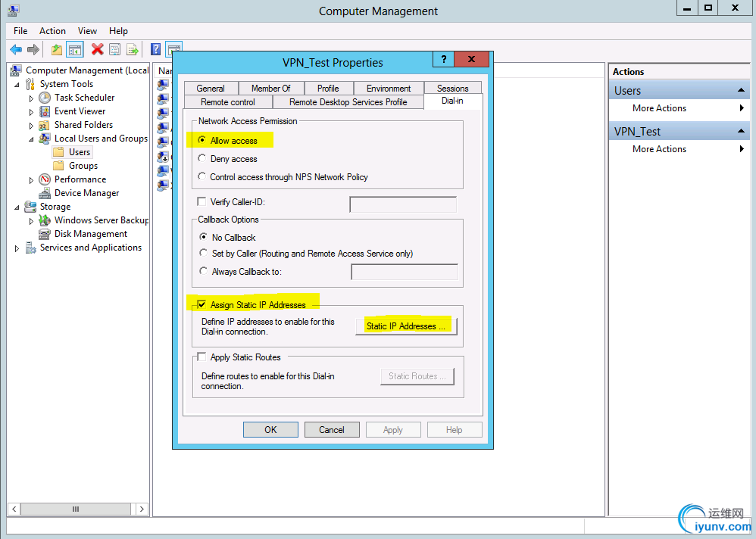
Task: Click the red X Delete toolbar icon
Action: (98, 49)
